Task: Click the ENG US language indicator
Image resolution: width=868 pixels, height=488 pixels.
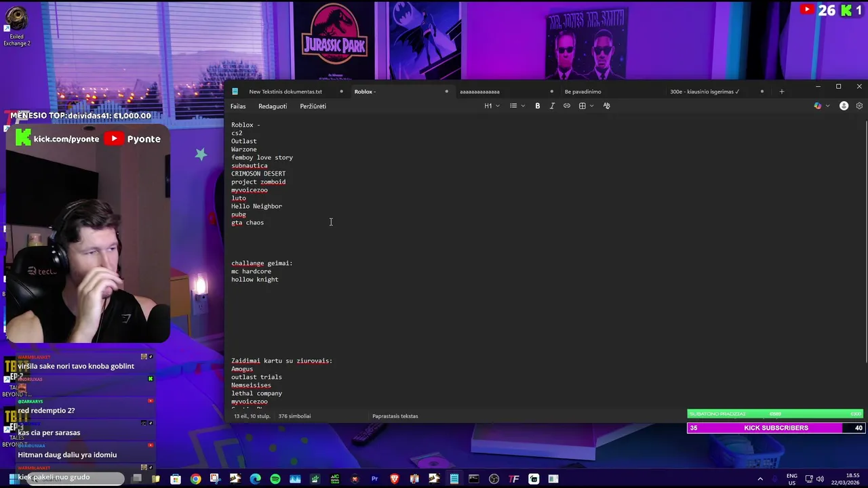Action: point(791,479)
